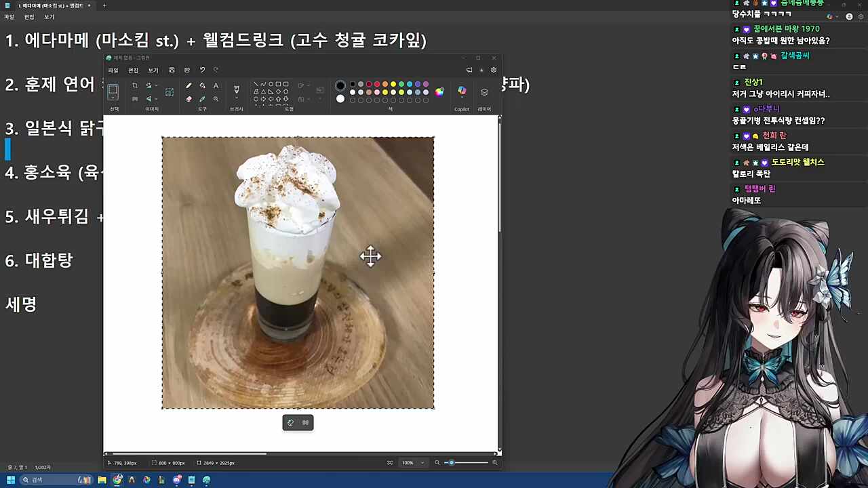The width and height of the screenshot is (868, 488).
Task: Choose the red palette swatch
Action: (x=377, y=84)
